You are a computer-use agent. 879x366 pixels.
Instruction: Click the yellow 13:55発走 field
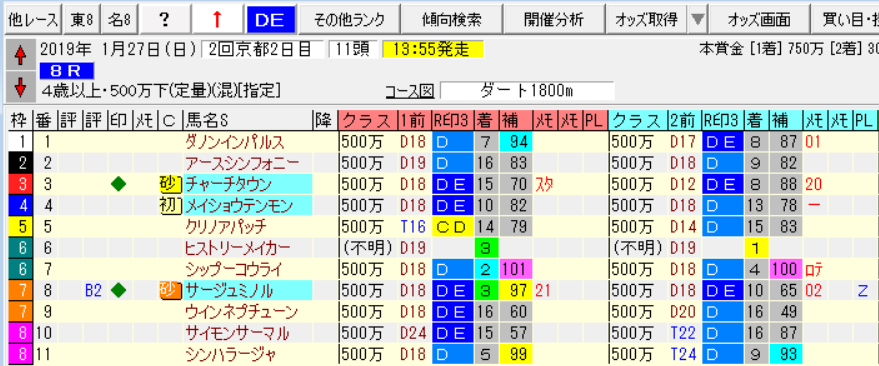(433, 50)
